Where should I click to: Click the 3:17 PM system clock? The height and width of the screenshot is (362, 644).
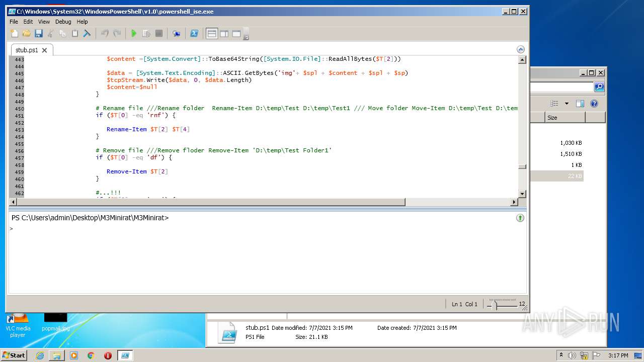[x=618, y=355]
